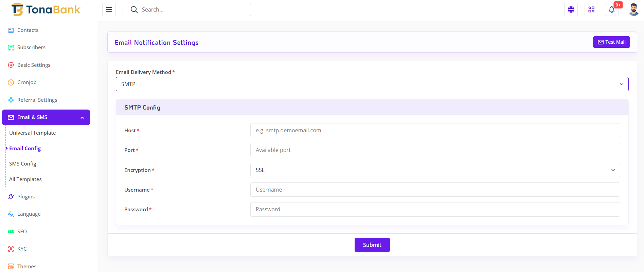Click the Search box in header

coord(190,9)
